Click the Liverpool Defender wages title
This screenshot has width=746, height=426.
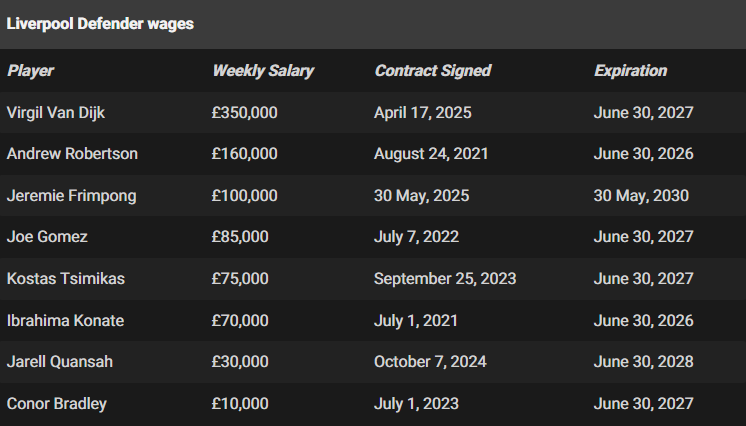[100, 24]
